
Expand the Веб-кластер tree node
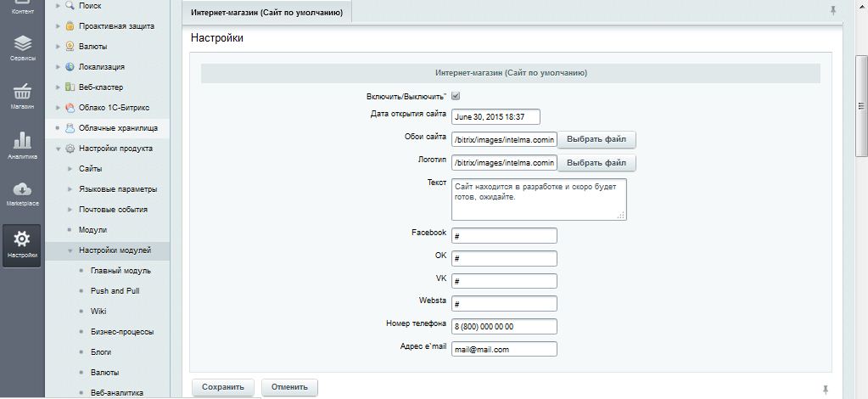click(58, 87)
